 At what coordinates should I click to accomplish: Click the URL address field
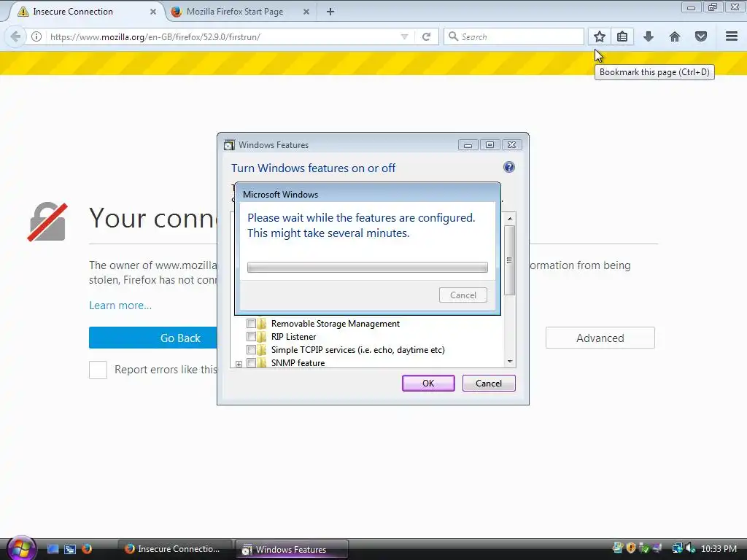pos(224,36)
